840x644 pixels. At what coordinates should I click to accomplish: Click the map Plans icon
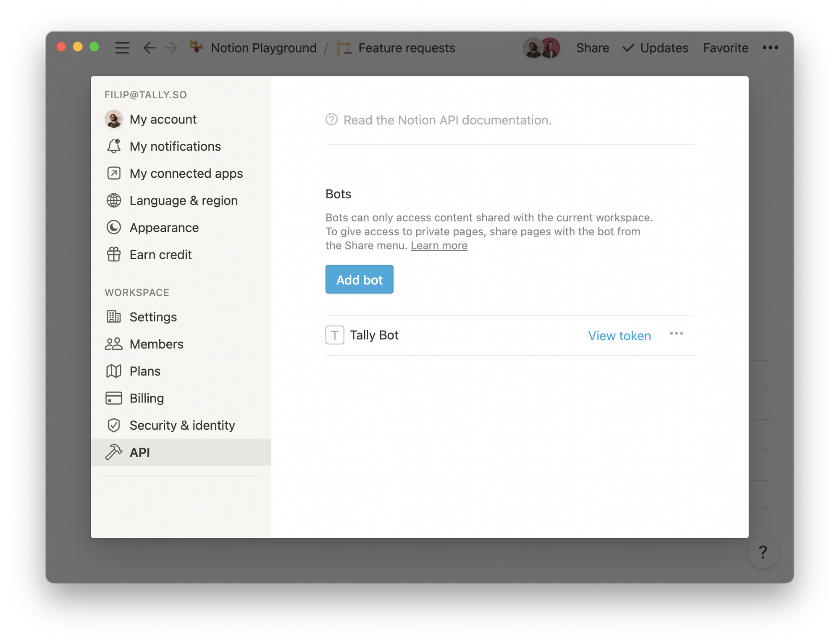tap(114, 371)
